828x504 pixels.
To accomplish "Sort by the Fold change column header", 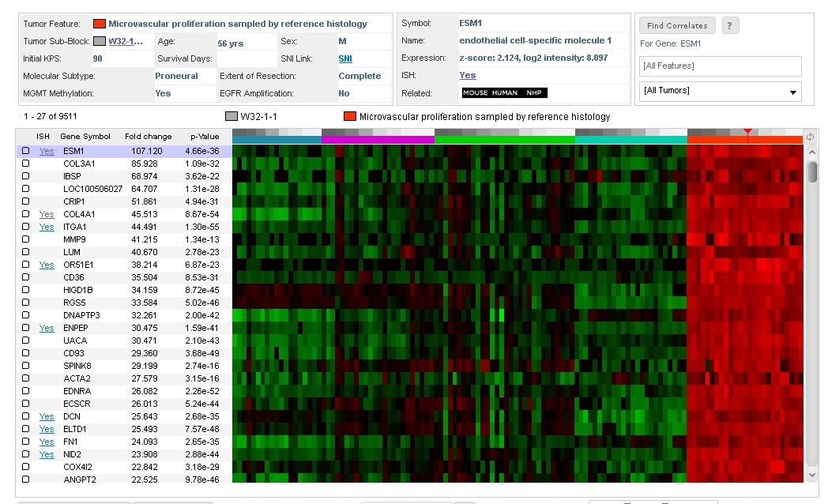I will (149, 136).
